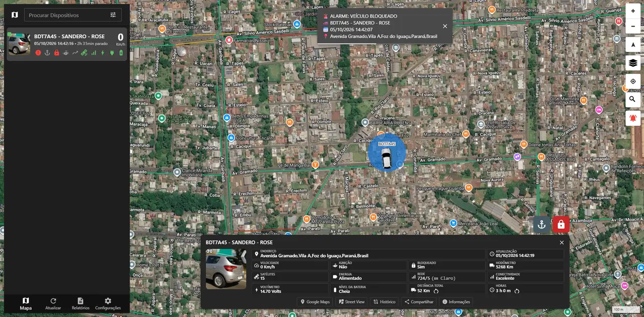Screen dimensions: 644x317
Task: Dismiss the VEÍCULO BLOQUEADO alarm notification
Action: pyautogui.click(x=445, y=26)
